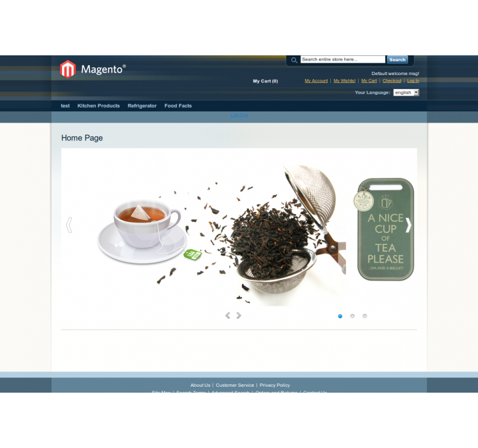Open the My Account link

point(316,81)
